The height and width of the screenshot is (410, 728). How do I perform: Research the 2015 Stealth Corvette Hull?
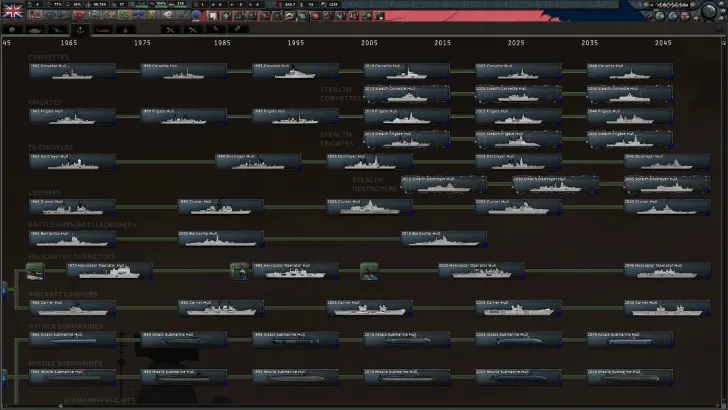click(406, 94)
